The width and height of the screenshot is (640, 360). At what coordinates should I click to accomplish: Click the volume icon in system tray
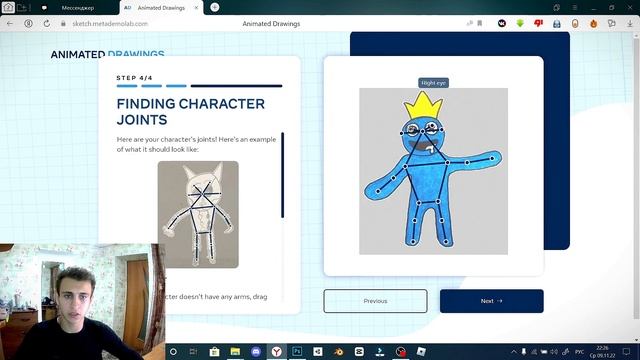(x=554, y=351)
